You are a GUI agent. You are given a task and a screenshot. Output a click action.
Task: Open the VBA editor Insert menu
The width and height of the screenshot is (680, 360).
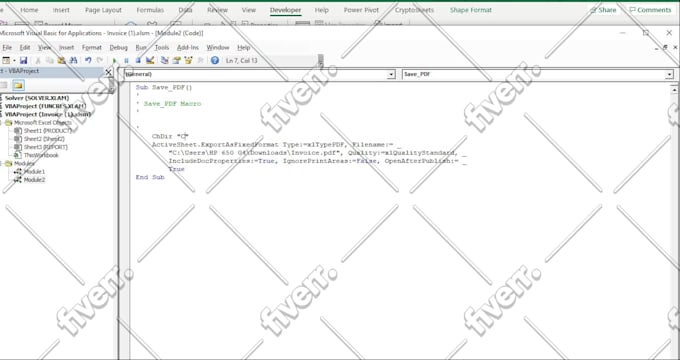(x=66, y=47)
